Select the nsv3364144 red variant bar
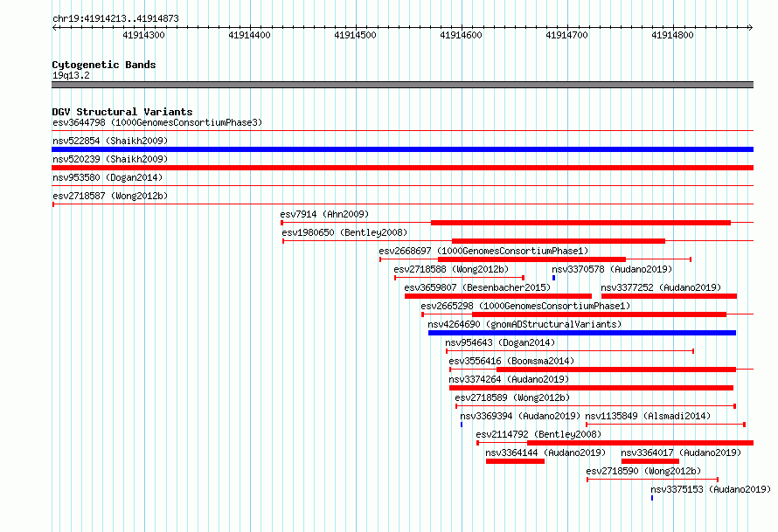The height and width of the screenshot is (532, 778). coord(515,461)
